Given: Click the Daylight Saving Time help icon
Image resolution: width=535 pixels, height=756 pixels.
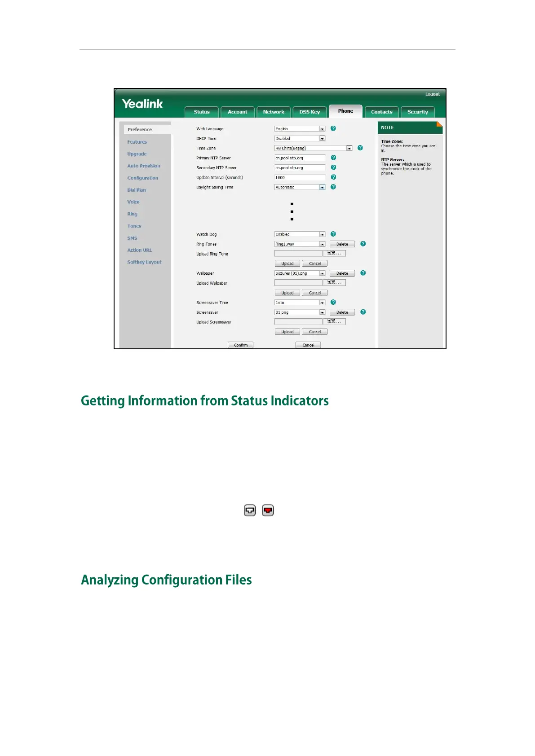Looking at the screenshot, I should (333, 187).
